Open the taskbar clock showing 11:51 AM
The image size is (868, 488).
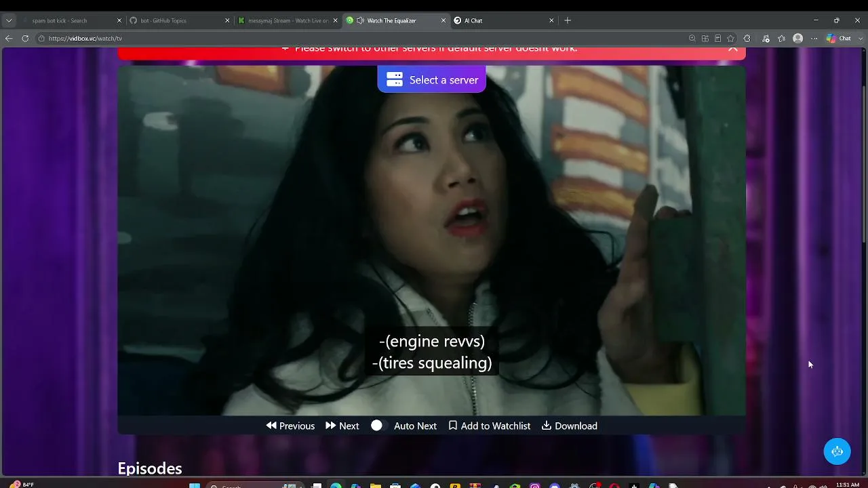coord(848,485)
